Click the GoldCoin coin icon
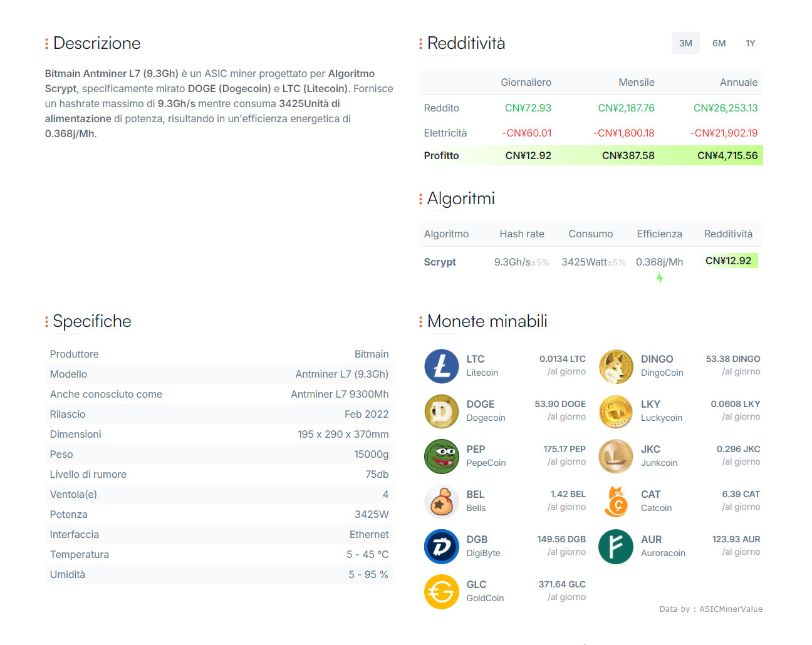The image size is (812, 645). [x=442, y=592]
